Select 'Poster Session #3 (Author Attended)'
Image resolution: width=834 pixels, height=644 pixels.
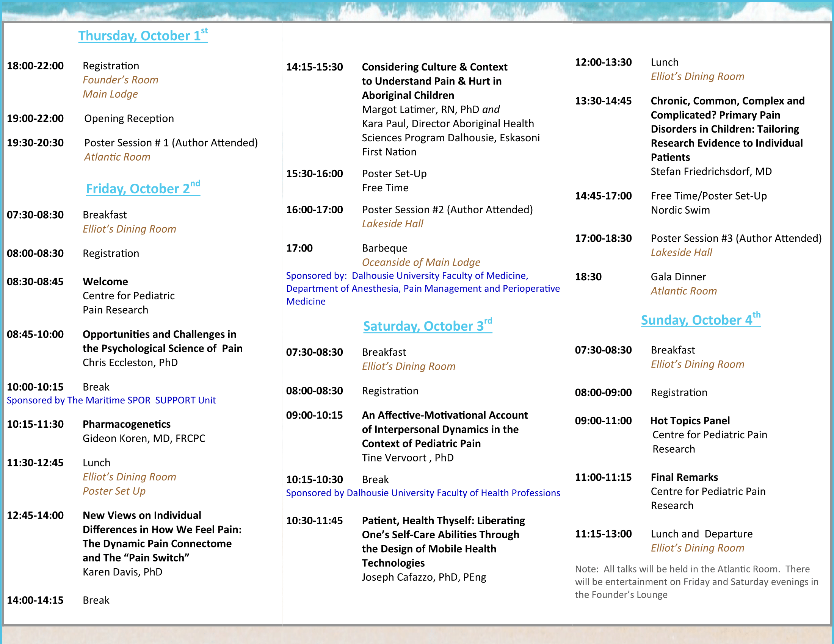736,238
